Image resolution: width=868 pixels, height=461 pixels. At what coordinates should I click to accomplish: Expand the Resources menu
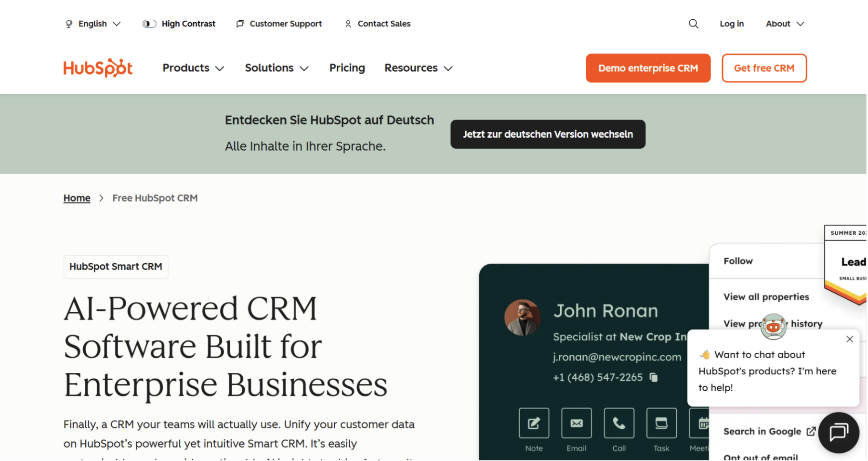[418, 68]
